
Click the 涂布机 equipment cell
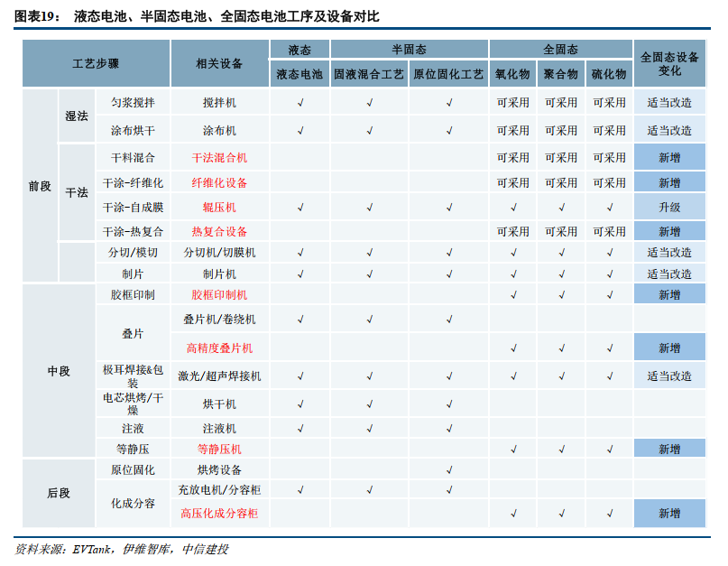coord(219,130)
